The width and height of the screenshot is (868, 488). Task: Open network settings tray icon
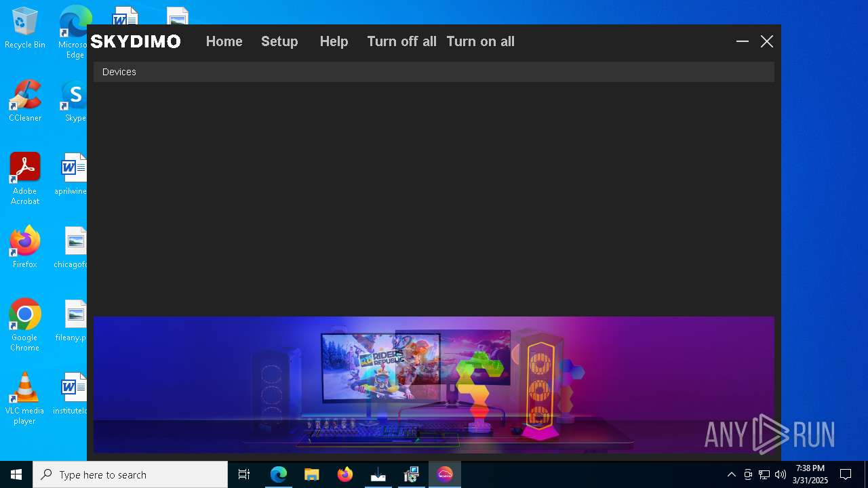(x=764, y=474)
